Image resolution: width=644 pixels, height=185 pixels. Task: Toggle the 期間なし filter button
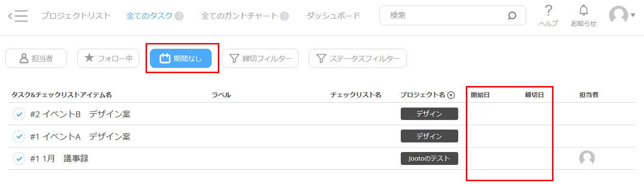coord(181,58)
